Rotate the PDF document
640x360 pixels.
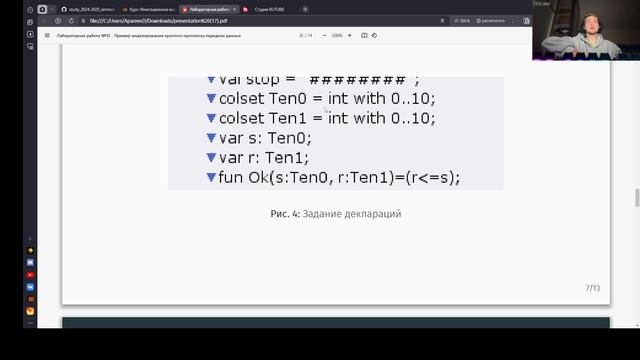pos(374,36)
